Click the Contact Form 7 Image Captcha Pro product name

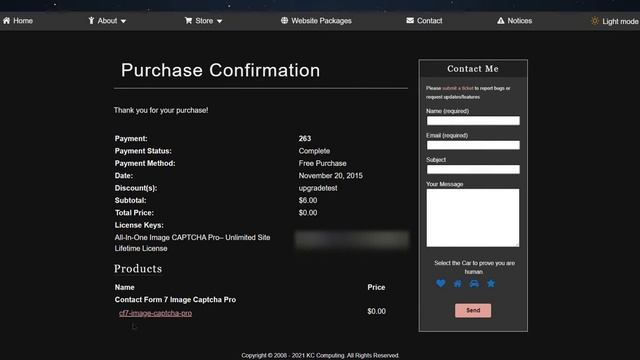pos(175,300)
